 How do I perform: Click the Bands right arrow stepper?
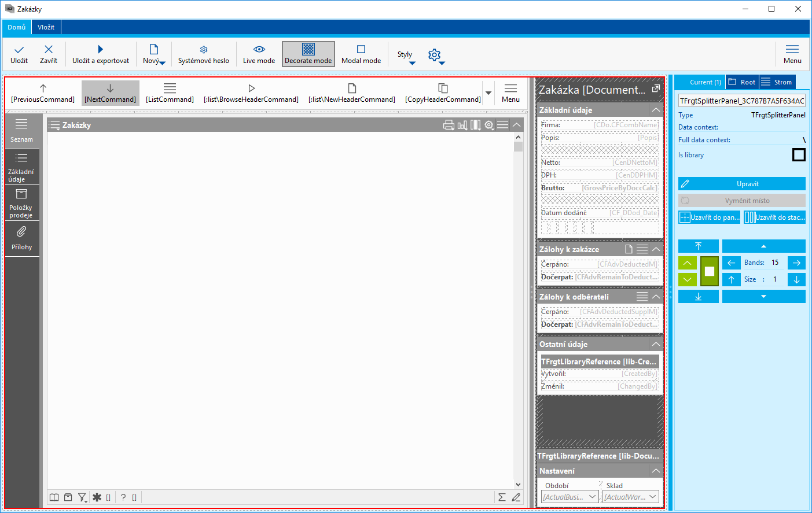(797, 263)
